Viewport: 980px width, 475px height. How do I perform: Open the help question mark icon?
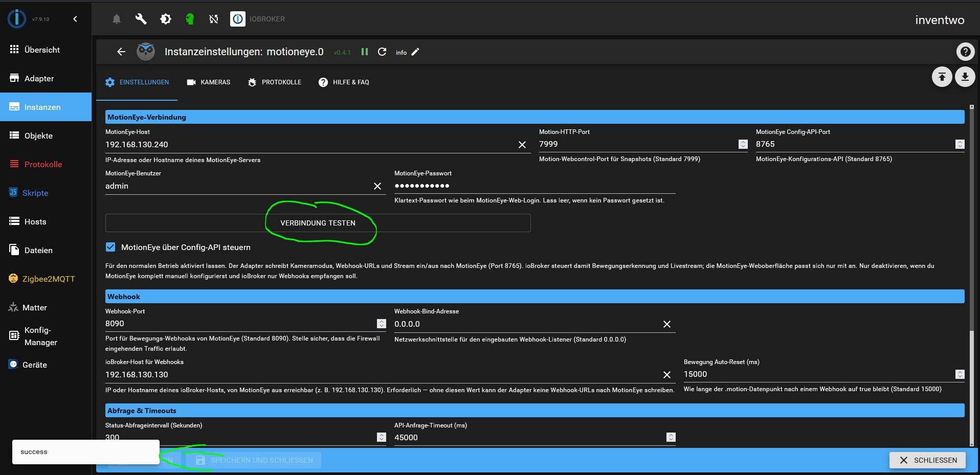965,52
